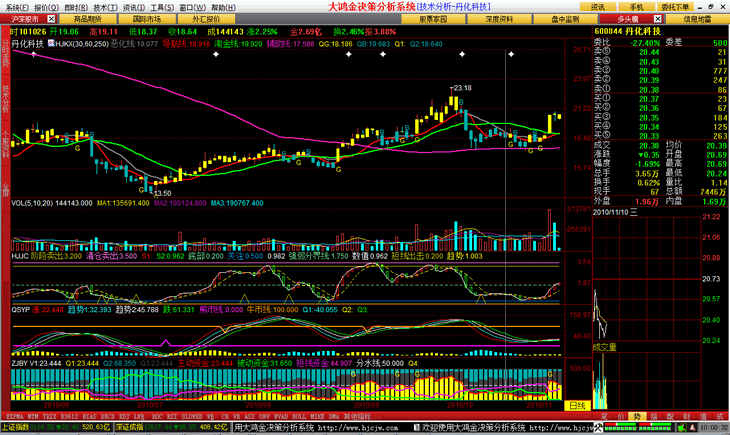Select the 日线 period tab
The height and width of the screenshot is (435, 730).
click(x=576, y=407)
